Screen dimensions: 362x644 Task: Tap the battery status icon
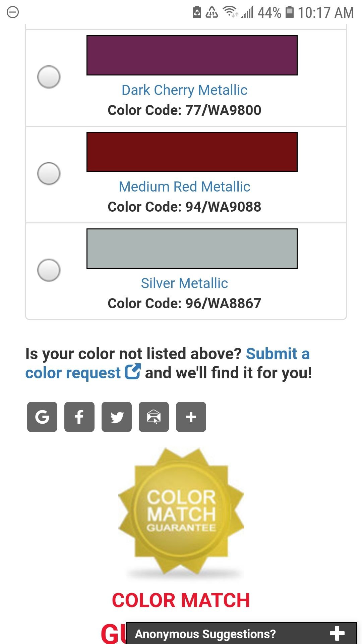(x=289, y=12)
